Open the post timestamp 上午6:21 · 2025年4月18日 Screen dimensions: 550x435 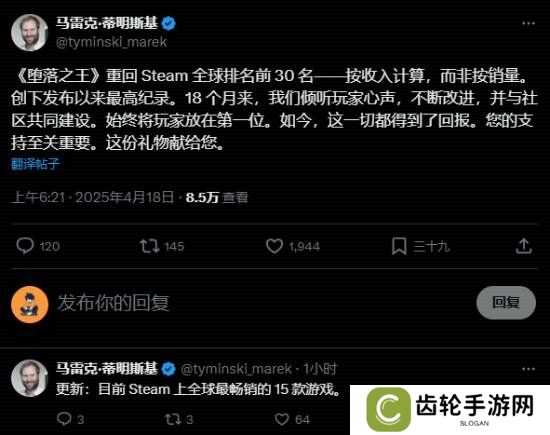pos(93,198)
